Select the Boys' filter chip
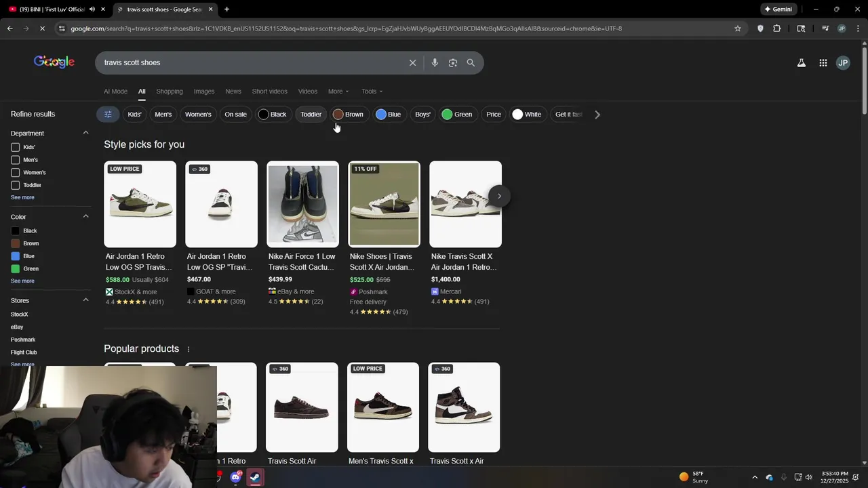Viewport: 868px width, 488px height. click(x=423, y=114)
